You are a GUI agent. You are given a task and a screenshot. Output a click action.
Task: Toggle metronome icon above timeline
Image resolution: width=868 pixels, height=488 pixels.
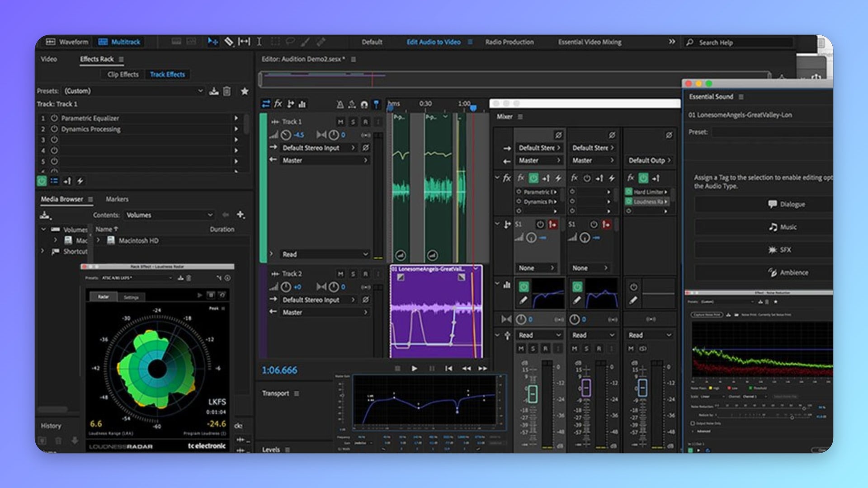tap(340, 104)
